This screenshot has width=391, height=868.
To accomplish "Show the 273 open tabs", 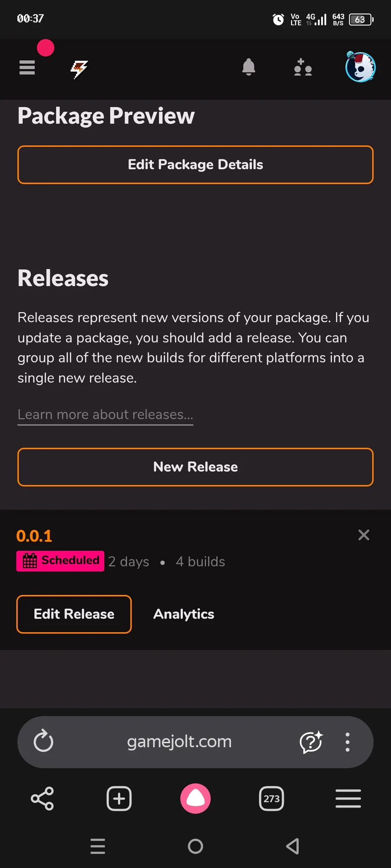I will click(x=272, y=799).
